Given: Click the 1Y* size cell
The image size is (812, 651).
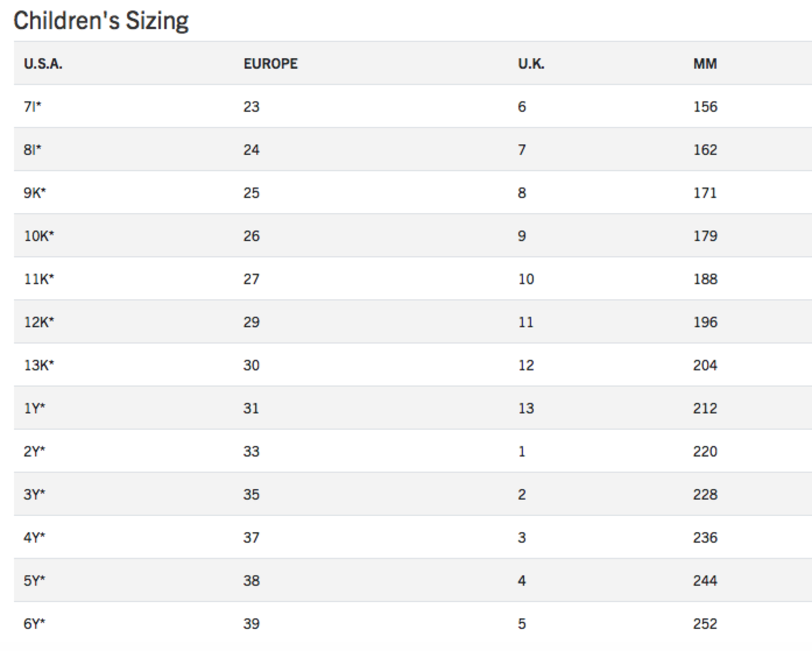Looking at the screenshot, I should (34, 408).
